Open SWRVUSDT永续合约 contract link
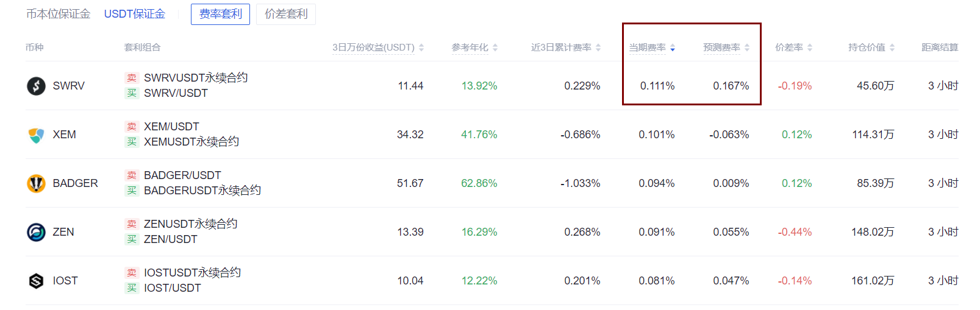The height and width of the screenshot is (310, 980). tap(196, 78)
